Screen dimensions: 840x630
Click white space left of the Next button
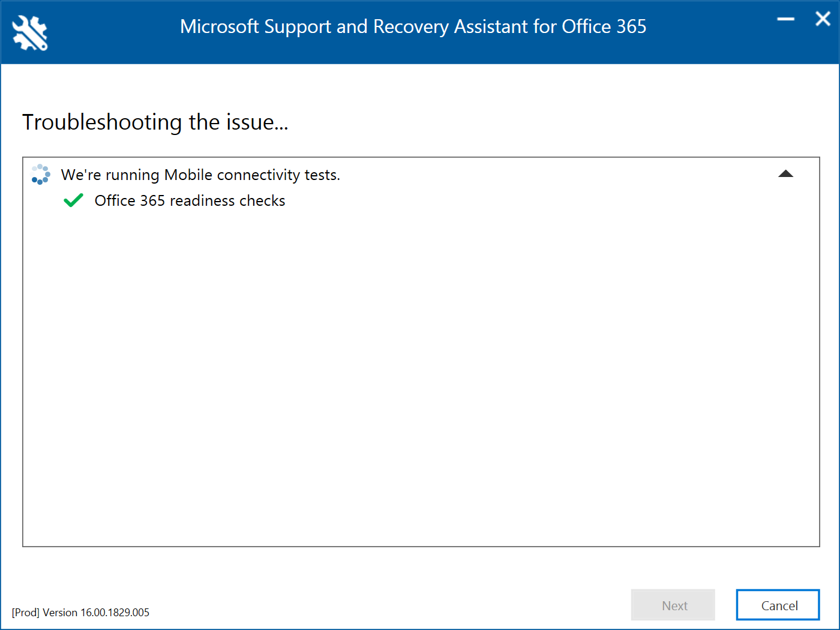click(420, 605)
